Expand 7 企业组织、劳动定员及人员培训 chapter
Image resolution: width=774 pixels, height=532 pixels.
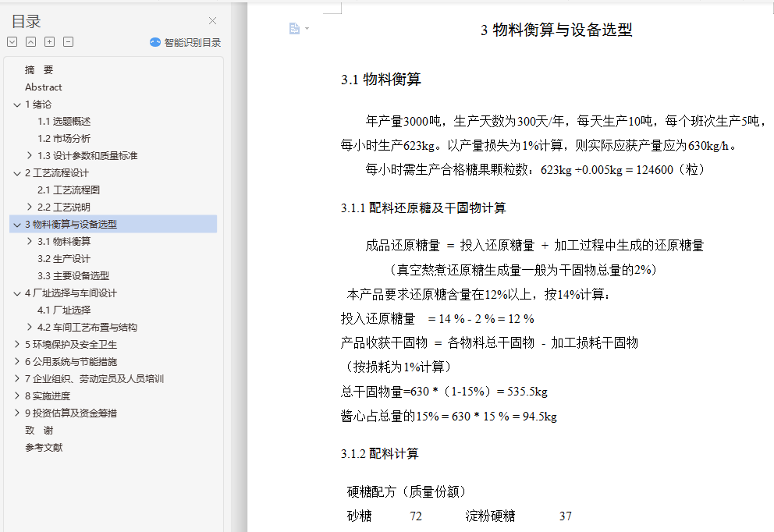point(17,378)
